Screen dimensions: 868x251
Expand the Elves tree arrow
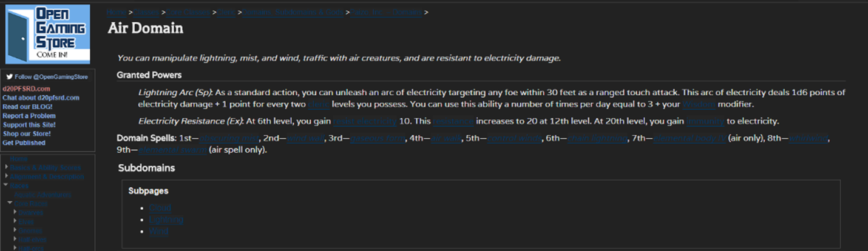click(15, 222)
